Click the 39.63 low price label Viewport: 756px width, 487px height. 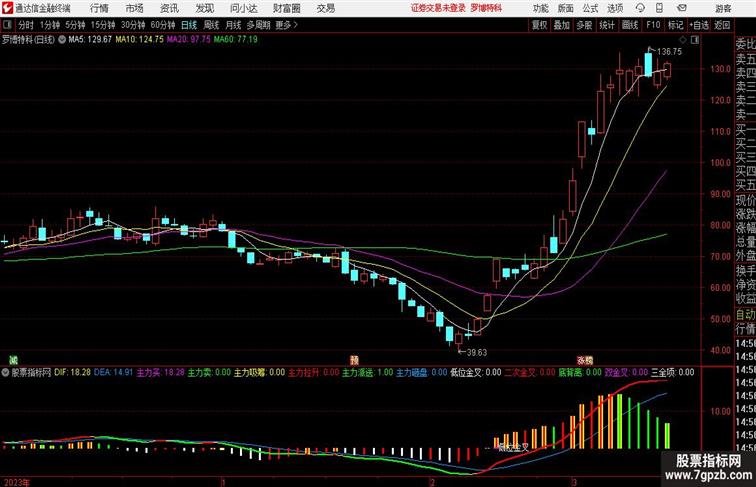[x=476, y=352]
